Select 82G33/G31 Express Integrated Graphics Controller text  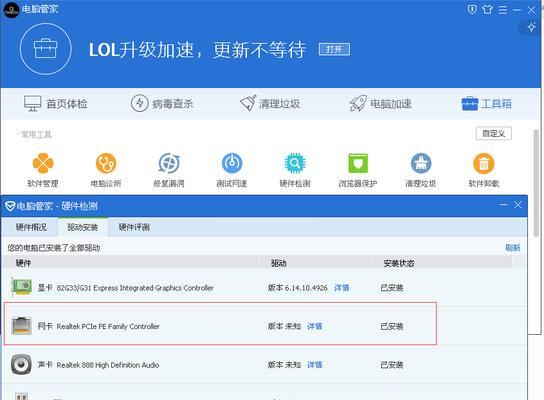[135, 288]
